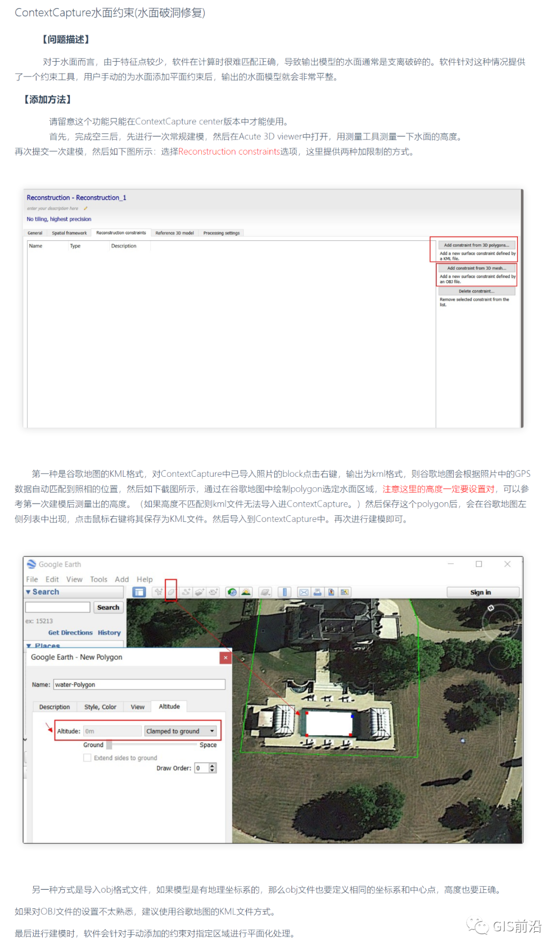Click the Save Image toolbar icon
This screenshot has height=951, width=560.
331,592
